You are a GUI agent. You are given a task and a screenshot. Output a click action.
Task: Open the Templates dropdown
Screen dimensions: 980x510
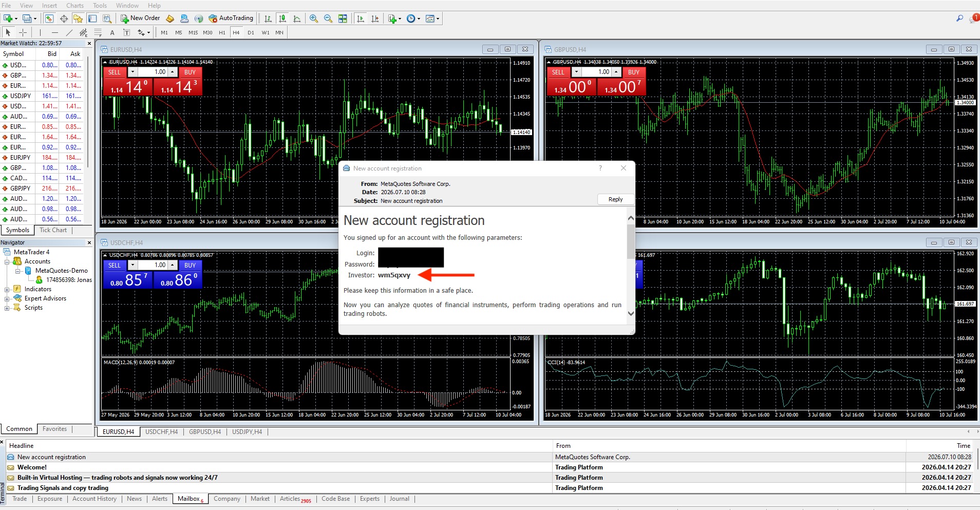(x=438, y=18)
